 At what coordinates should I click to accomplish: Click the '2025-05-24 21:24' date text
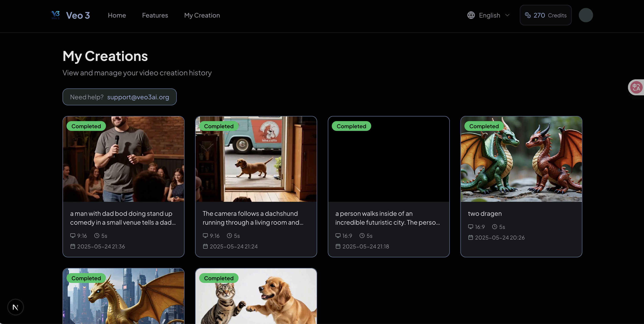click(234, 246)
